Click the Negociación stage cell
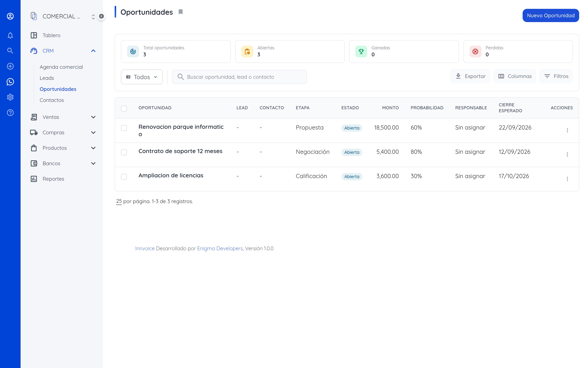Viewport: 588px width, 368px height. tap(313, 152)
